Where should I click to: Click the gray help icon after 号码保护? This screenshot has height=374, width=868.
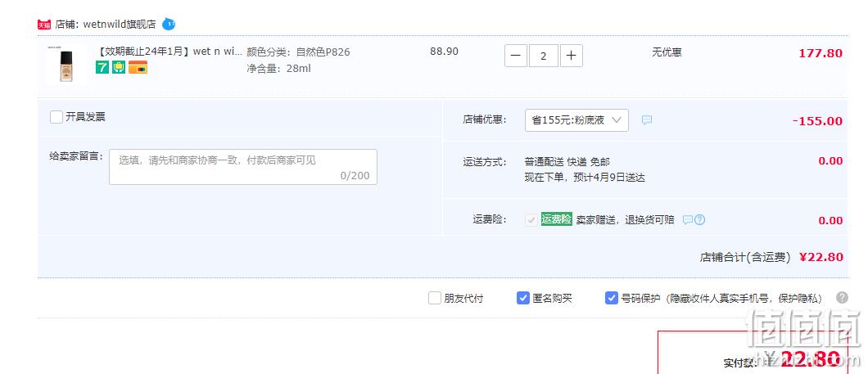pyautogui.click(x=842, y=298)
